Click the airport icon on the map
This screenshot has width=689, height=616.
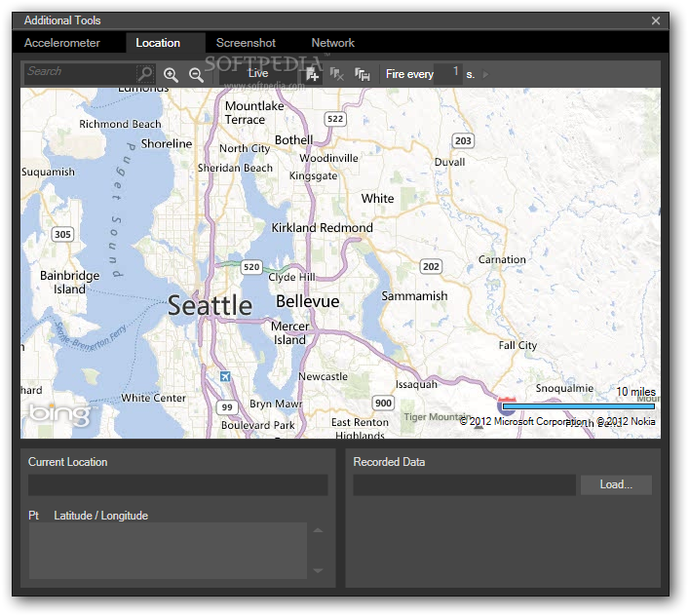point(225,376)
